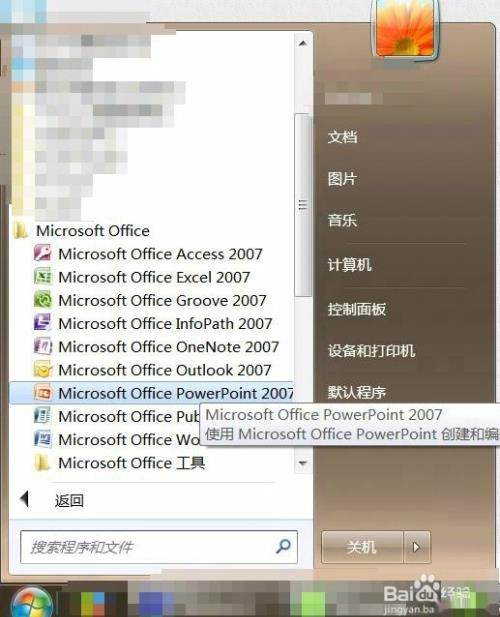Open 控制面板 from the right pane
The image size is (500, 617).
(x=357, y=309)
